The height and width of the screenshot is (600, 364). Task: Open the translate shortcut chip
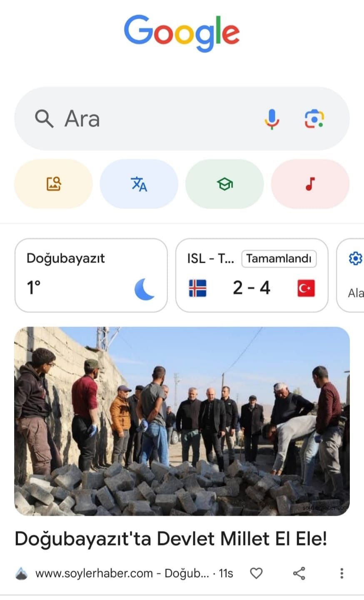pyautogui.click(x=139, y=184)
